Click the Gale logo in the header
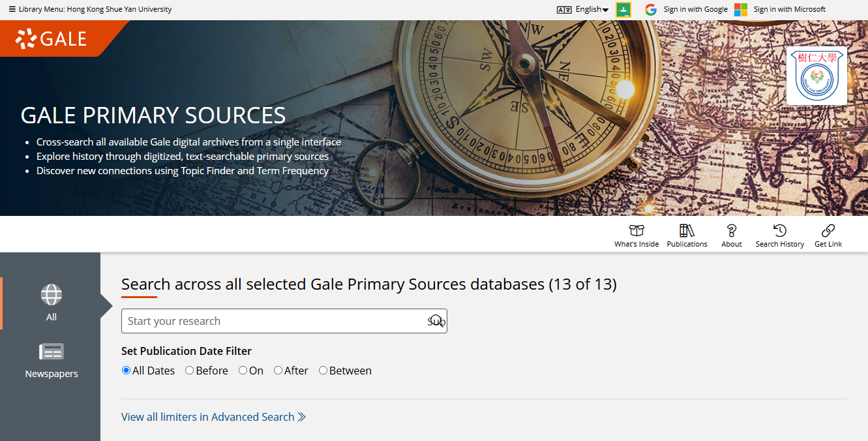The height and width of the screenshot is (441, 868). click(x=51, y=38)
